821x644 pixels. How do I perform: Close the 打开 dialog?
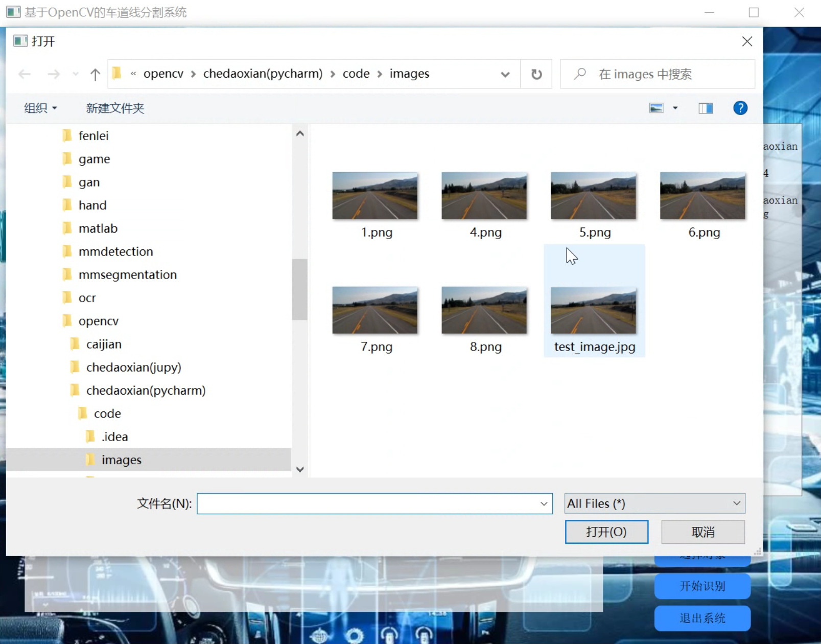point(747,41)
